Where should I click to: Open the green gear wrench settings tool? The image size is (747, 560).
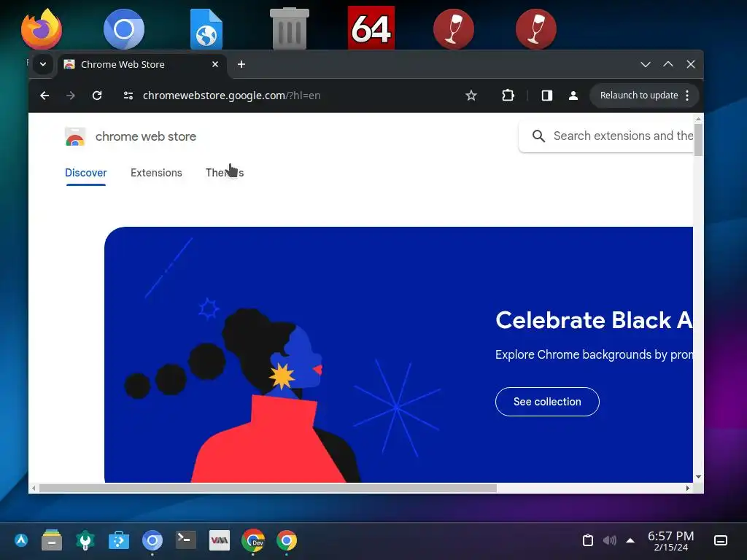tap(85, 540)
